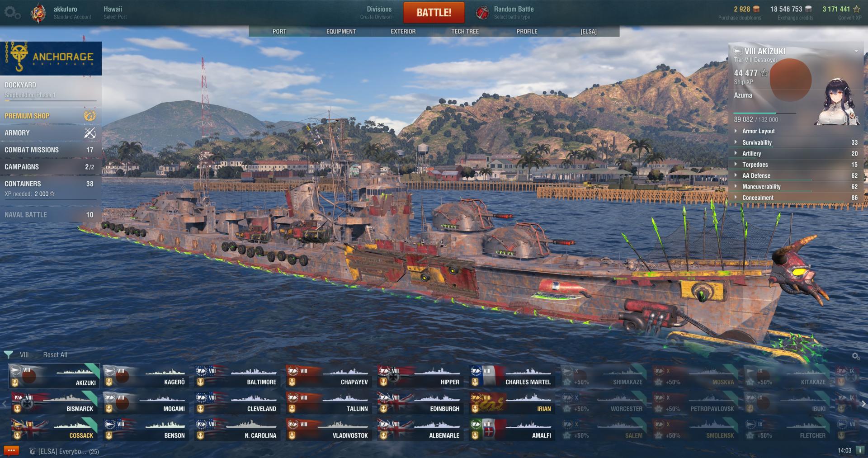The image size is (868, 458).
Task: Open the Premium Shop icon
Action: (x=90, y=116)
